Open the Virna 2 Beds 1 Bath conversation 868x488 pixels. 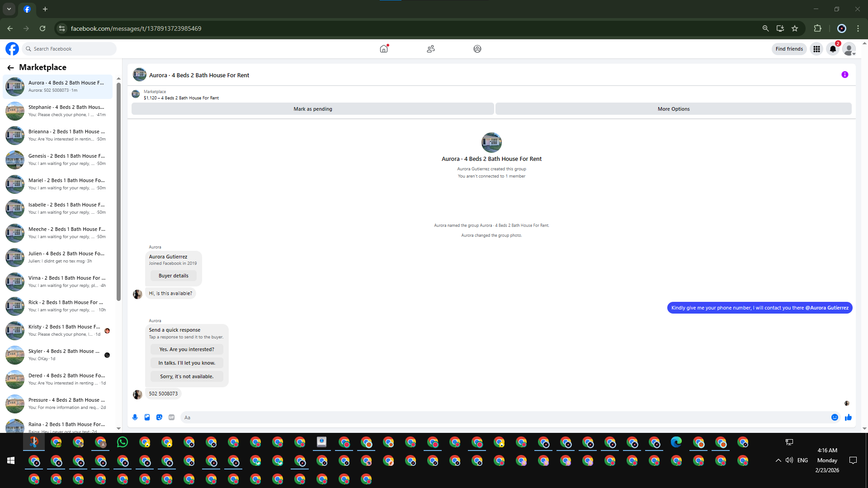58,282
